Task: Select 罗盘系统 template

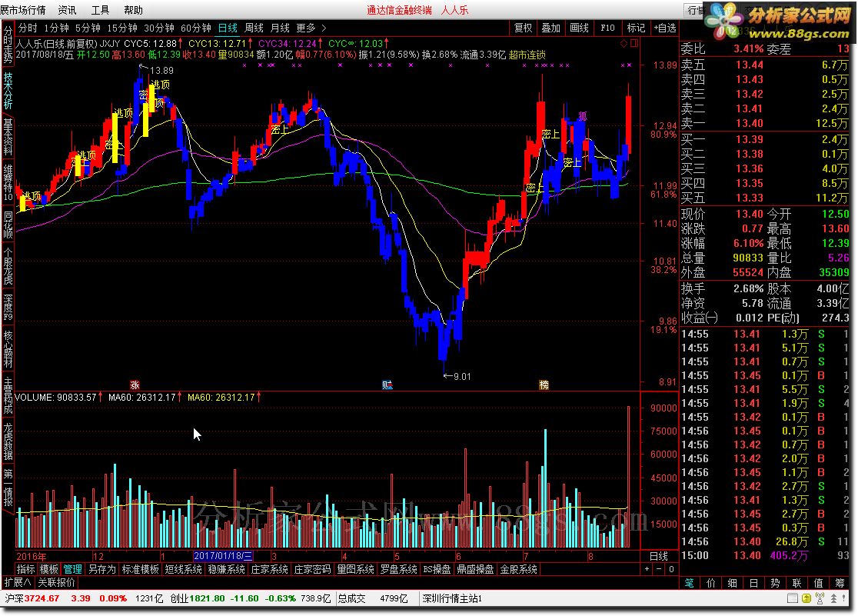Action: (399, 569)
